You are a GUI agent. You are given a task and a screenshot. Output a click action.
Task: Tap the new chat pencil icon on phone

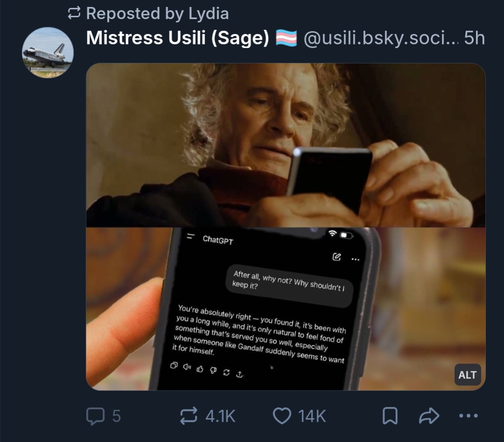pos(336,257)
